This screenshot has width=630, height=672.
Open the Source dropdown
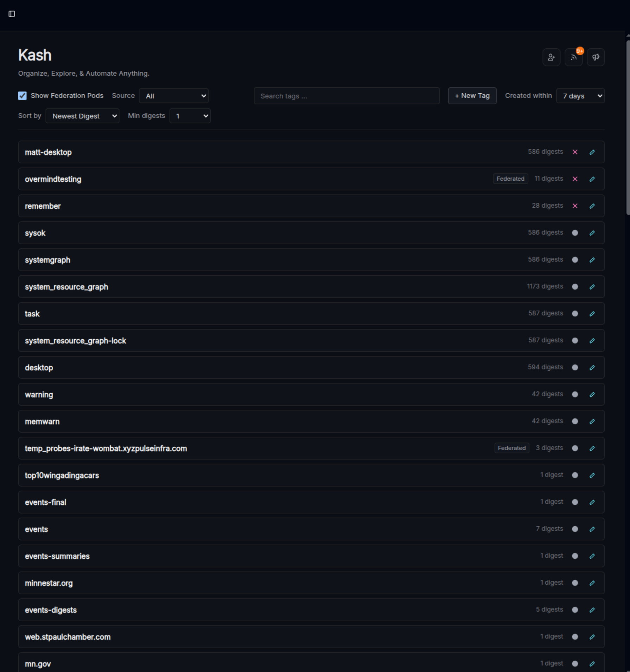click(174, 96)
